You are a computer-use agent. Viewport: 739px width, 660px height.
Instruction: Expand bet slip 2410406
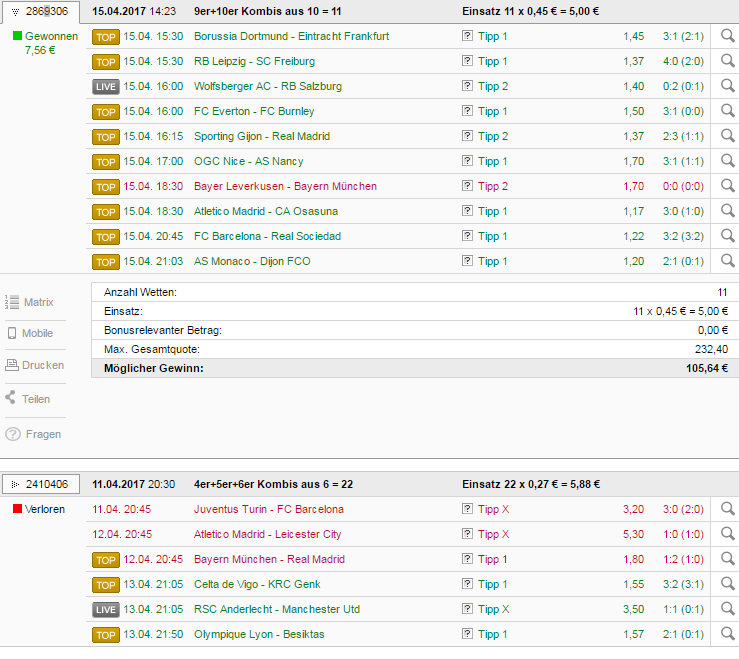[x=16, y=484]
